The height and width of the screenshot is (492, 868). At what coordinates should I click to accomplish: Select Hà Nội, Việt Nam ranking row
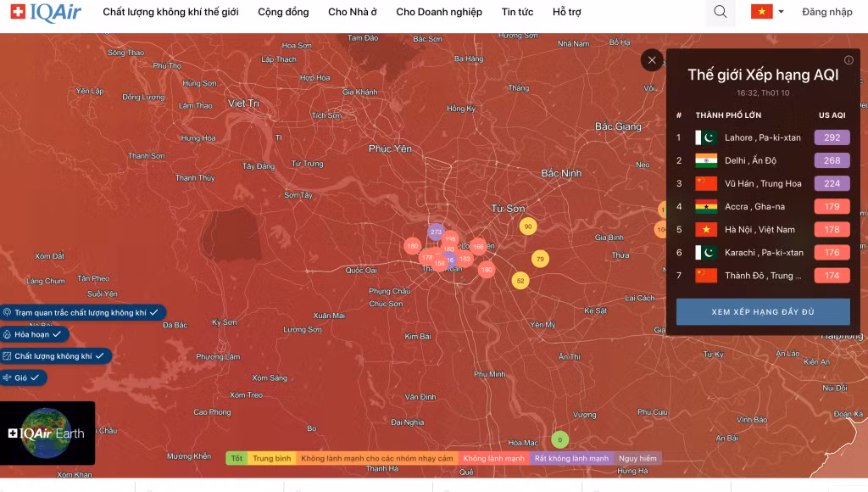(x=763, y=229)
